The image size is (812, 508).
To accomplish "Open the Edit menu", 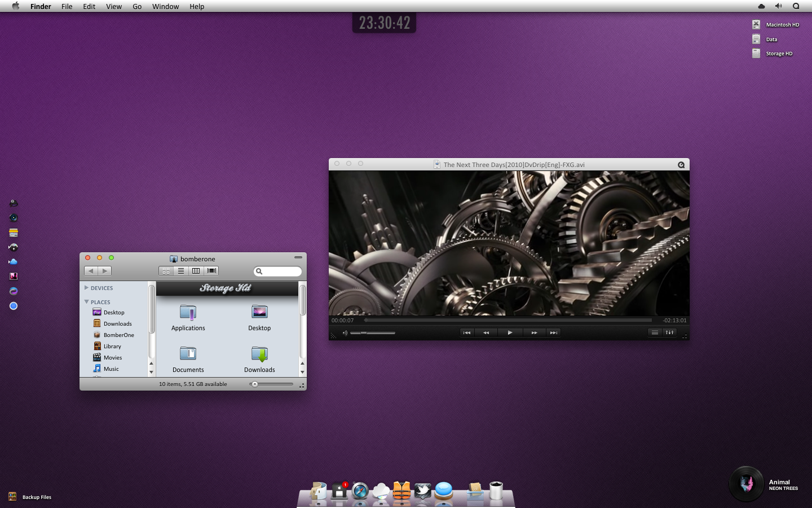I will coord(89,6).
